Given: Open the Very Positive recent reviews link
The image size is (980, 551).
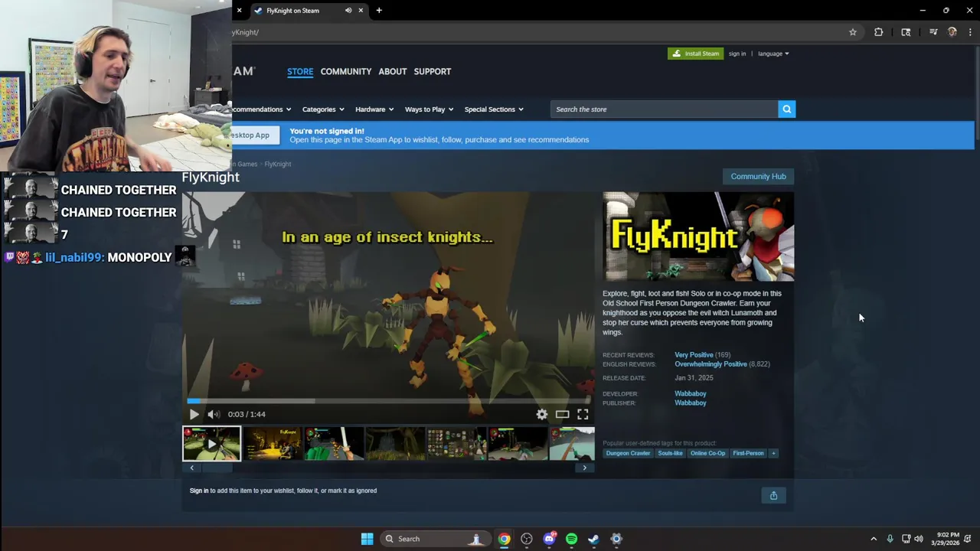Looking at the screenshot, I should (x=694, y=355).
